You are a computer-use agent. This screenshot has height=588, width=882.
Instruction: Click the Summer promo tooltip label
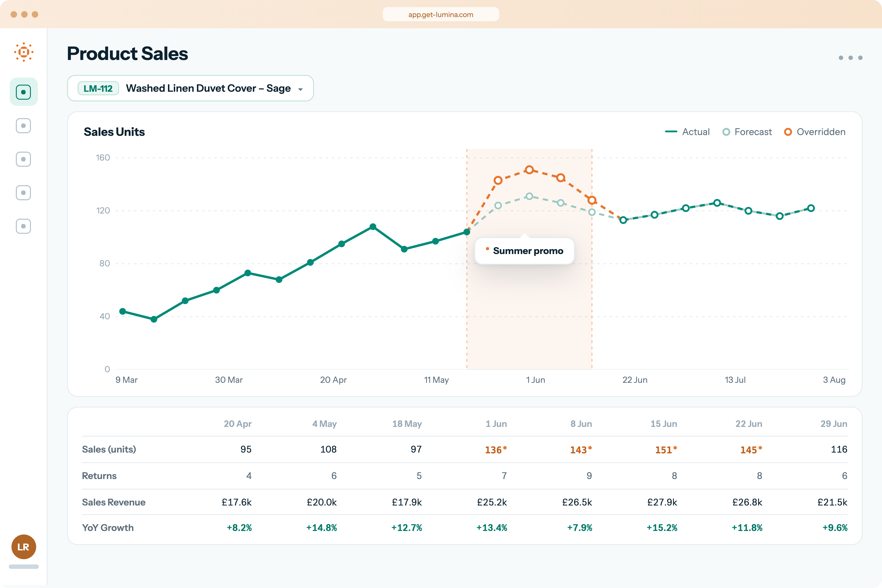point(525,251)
